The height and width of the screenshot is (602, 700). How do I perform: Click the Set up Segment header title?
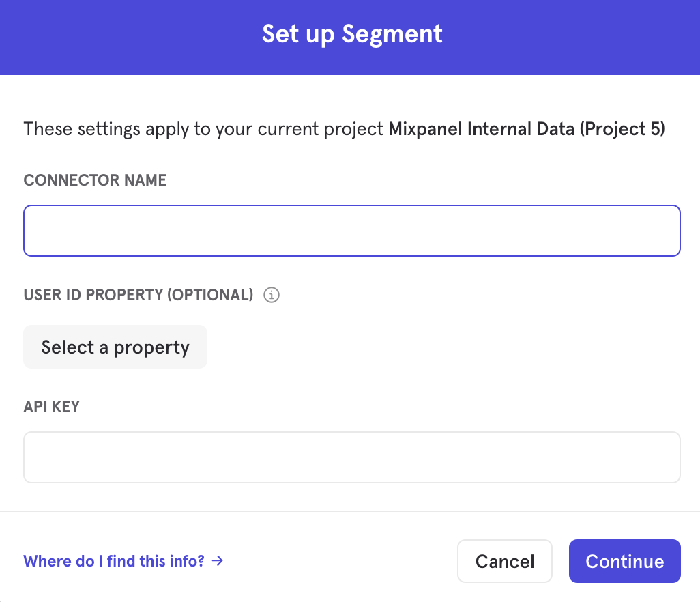352,34
